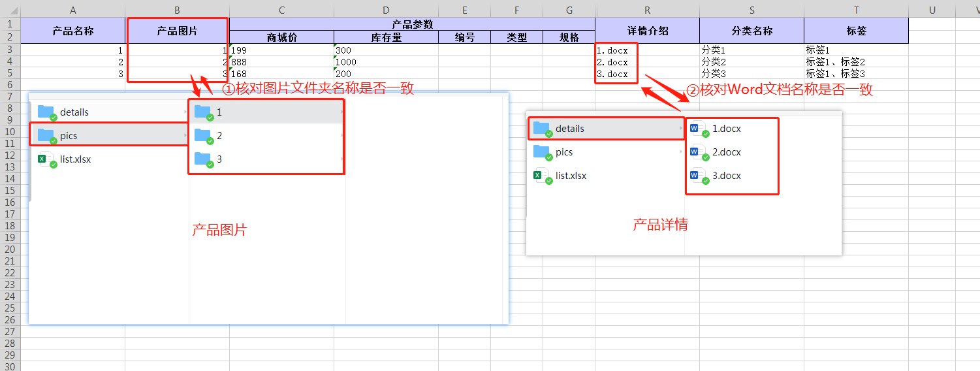Click Word icon of 2.docx file
980x371 pixels.
tap(699, 152)
